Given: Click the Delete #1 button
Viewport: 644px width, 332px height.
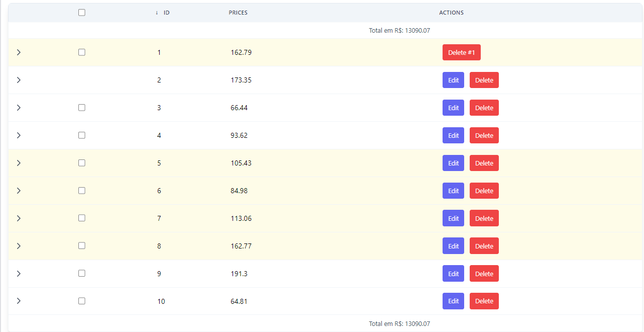Looking at the screenshot, I should [x=461, y=52].
